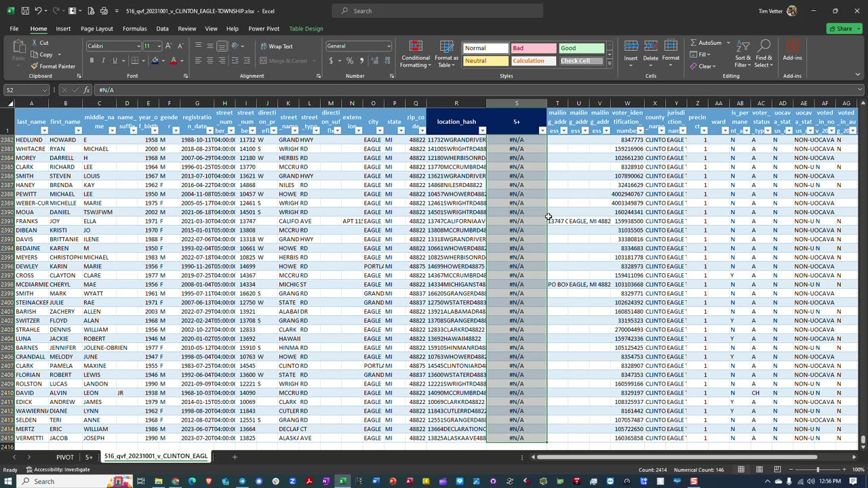Open the 5+ column filter dropdown
The width and height of the screenshot is (868, 488).
pos(542,131)
